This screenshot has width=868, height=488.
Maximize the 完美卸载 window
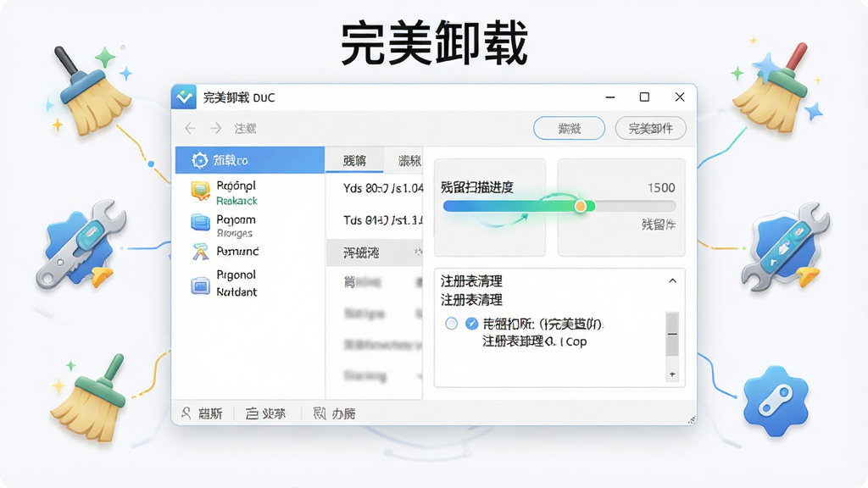644,97
